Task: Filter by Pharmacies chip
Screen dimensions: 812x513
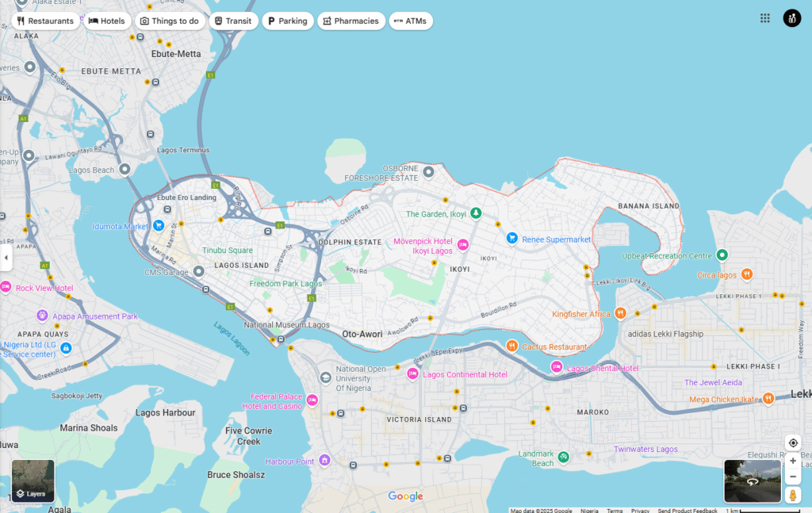Action: 351,21
